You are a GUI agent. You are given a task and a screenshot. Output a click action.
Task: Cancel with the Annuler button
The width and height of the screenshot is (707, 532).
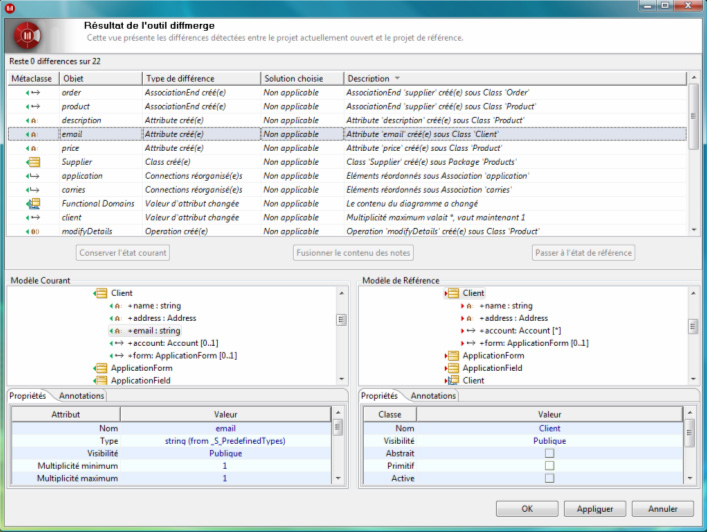(x=662, y=509)
